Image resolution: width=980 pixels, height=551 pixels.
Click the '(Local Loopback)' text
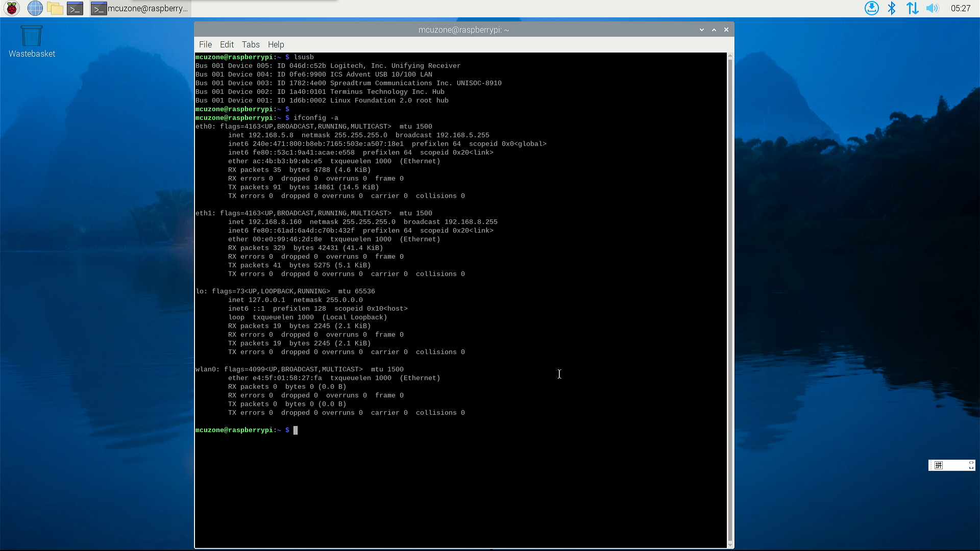point(355,317)
